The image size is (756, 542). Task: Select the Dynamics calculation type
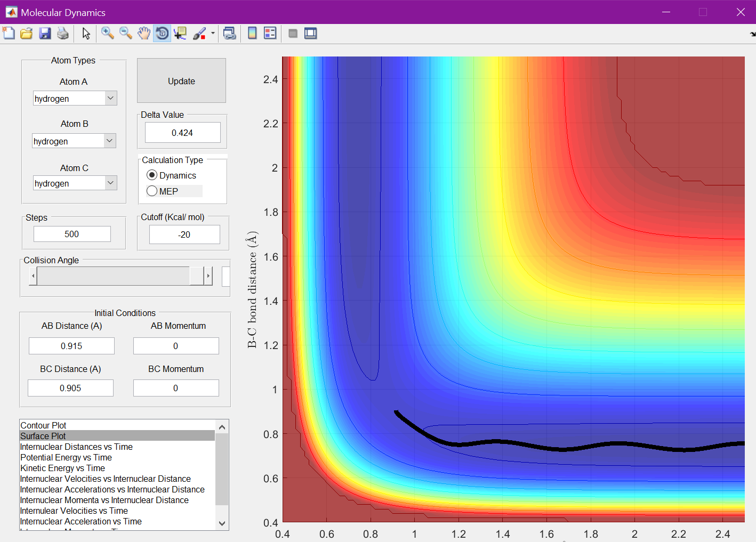point(152,175)
